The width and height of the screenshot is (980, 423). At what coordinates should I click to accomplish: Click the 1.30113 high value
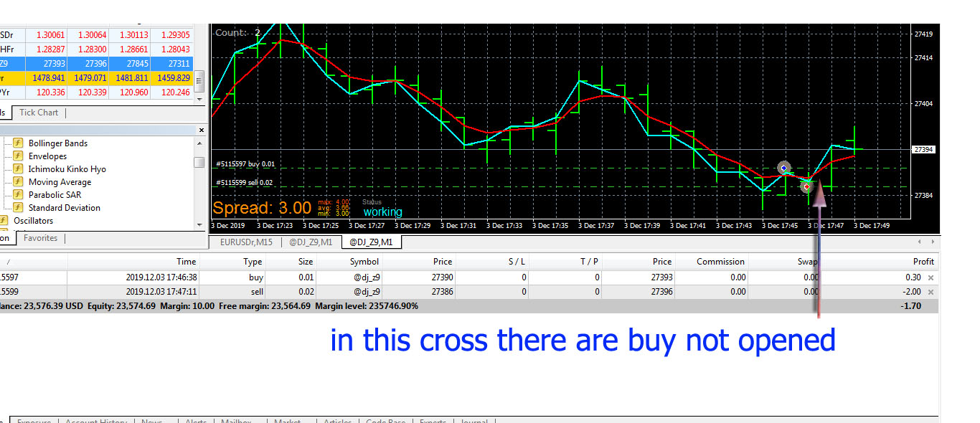point(133,35)
